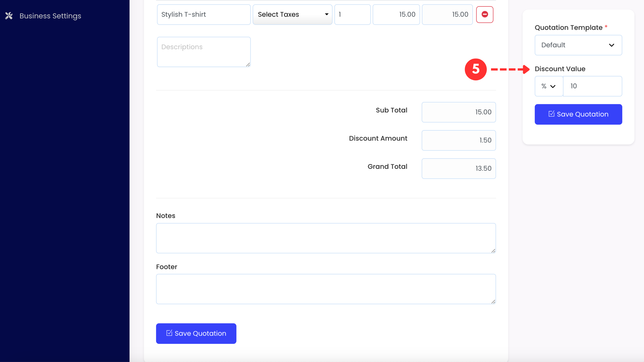Click the Notes label

165,216
